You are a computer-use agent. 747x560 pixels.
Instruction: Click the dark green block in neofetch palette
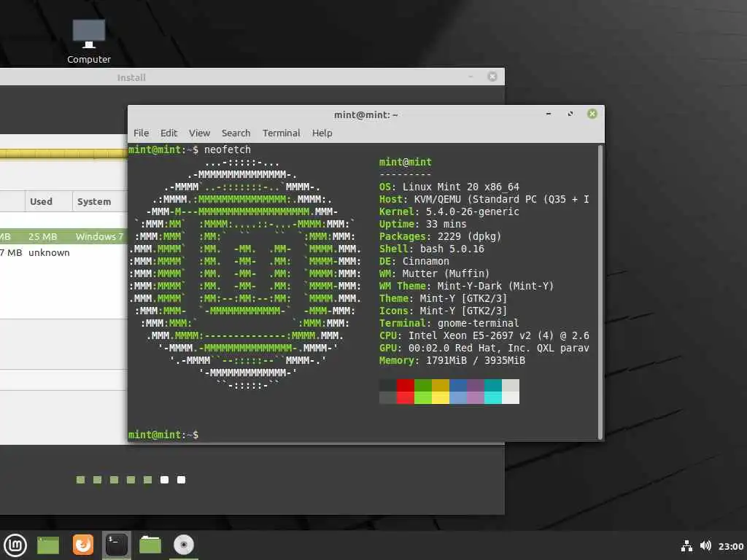pyautogui.click(x=423, y=385)
